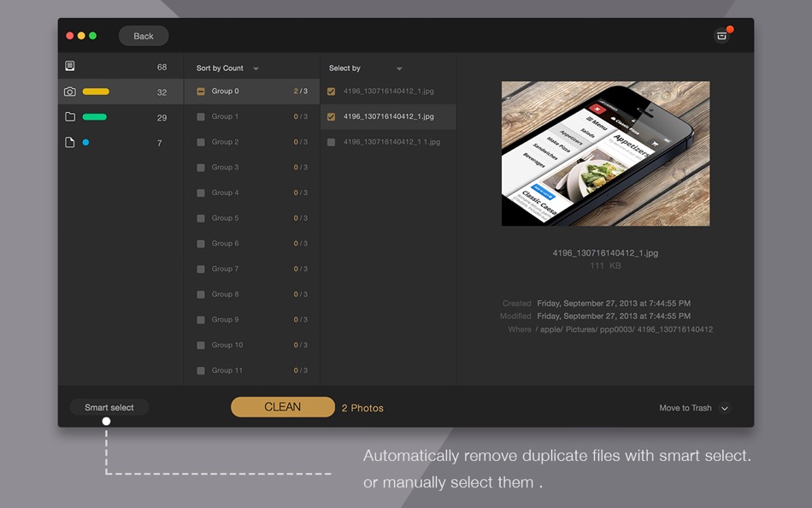Click the 29 folders count
The width and height of the screenshot is (812, 508).
(162, 118)
